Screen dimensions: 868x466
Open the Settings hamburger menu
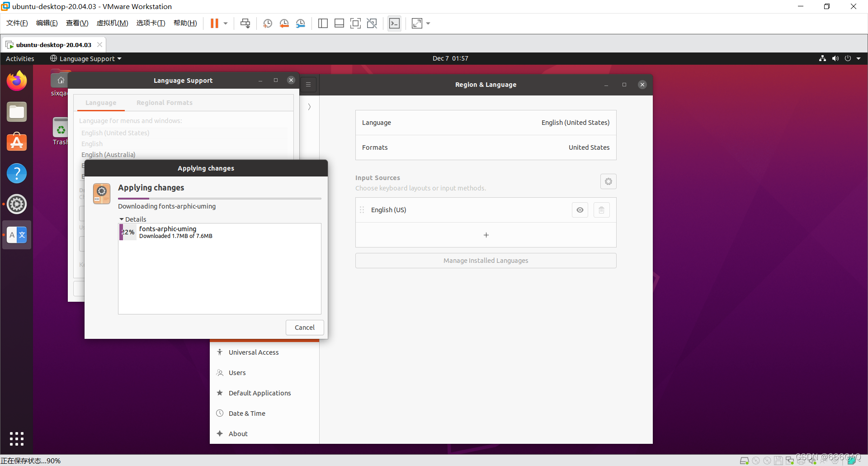pyautogui.click(x=308, y=85)
